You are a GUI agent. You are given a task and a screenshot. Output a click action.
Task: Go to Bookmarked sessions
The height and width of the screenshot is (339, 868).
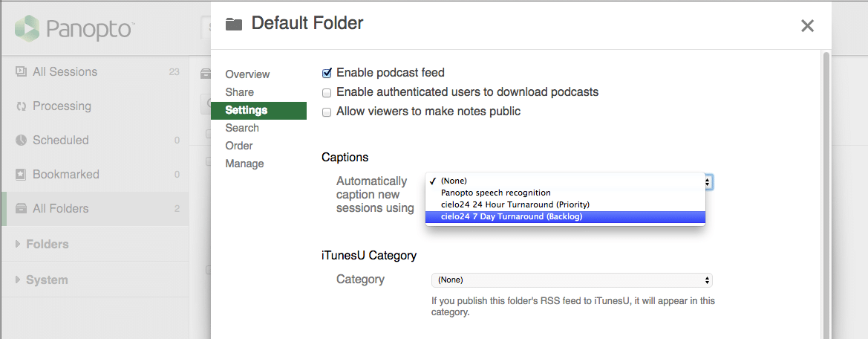pyautogui.click(x=95, y=175)
